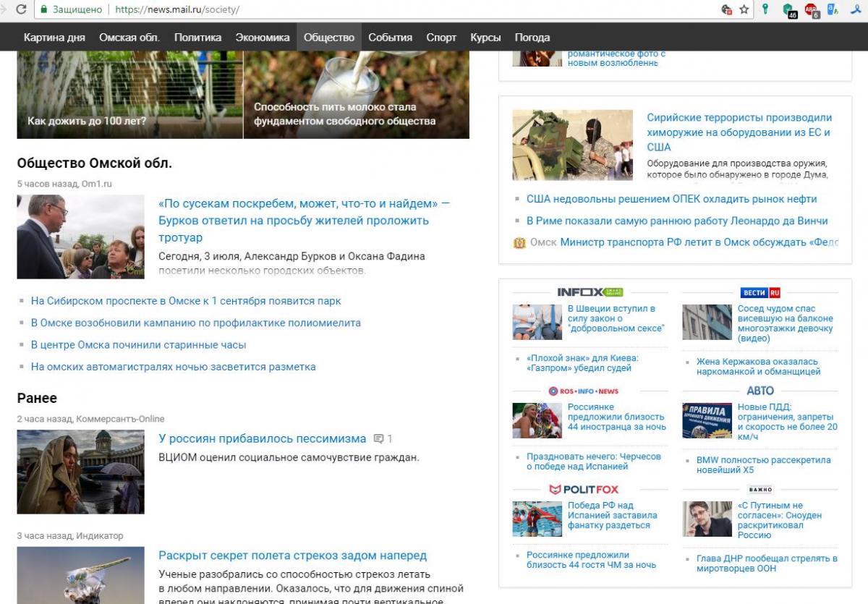Open the milk-drinking ability story card
This screenshot has height=604, width=868.
[357, 95]
